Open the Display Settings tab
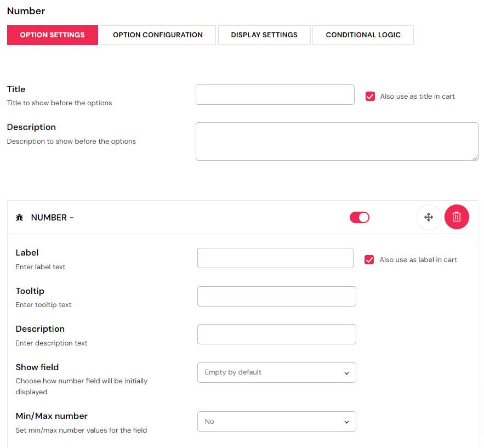 pyautogui.click(x=264, y=35)
